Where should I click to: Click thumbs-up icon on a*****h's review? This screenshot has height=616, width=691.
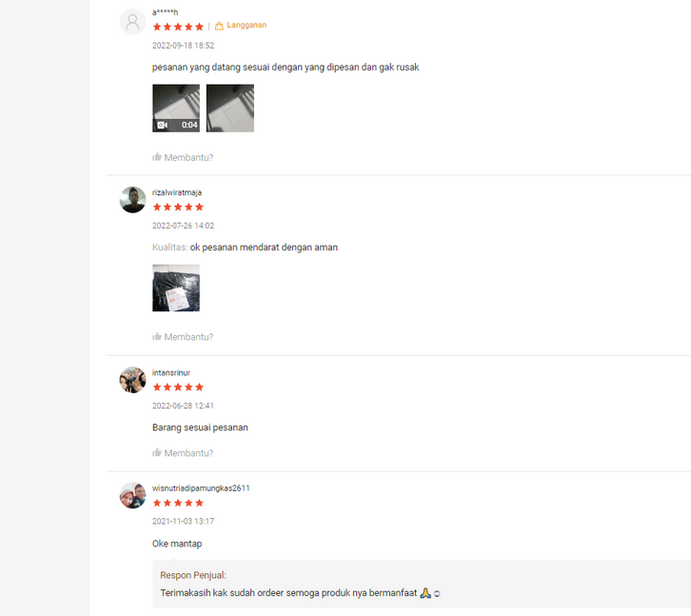pos(156,157)
